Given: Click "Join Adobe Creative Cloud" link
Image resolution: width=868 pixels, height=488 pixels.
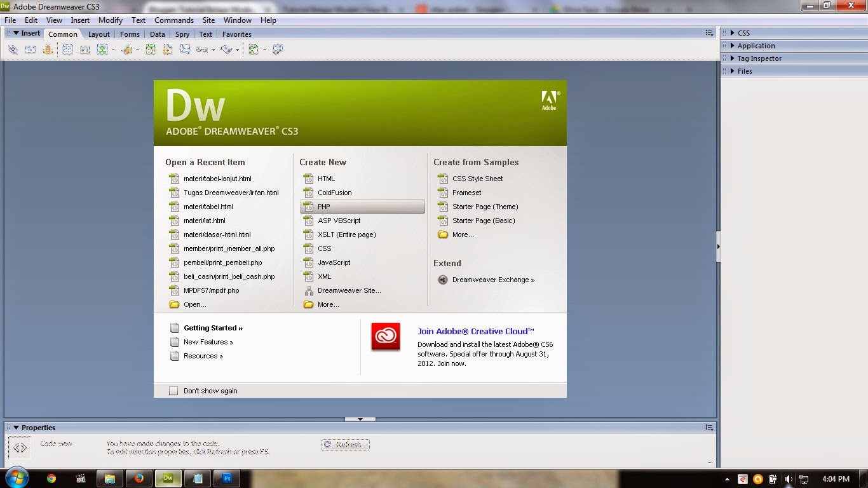Looking at the screenshot, I should click(476, 331).
